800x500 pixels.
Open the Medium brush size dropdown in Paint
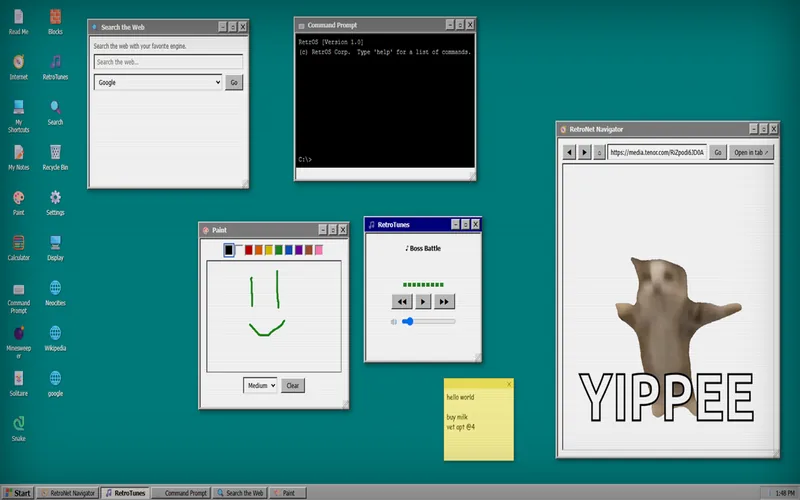pyautogui.click(x=260, y=386)
